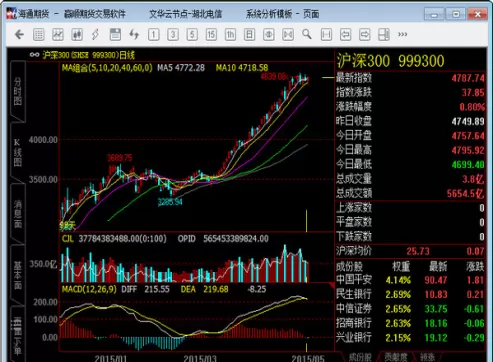Click the 最新 column header

pyautogui.click(x=438, y=266)
